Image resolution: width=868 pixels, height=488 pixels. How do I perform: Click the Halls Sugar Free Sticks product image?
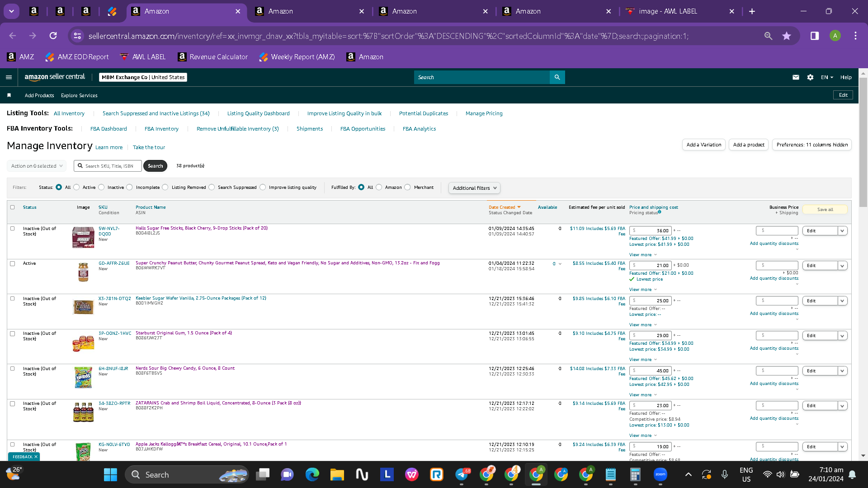pyautogui.click(x=83, y=237)
